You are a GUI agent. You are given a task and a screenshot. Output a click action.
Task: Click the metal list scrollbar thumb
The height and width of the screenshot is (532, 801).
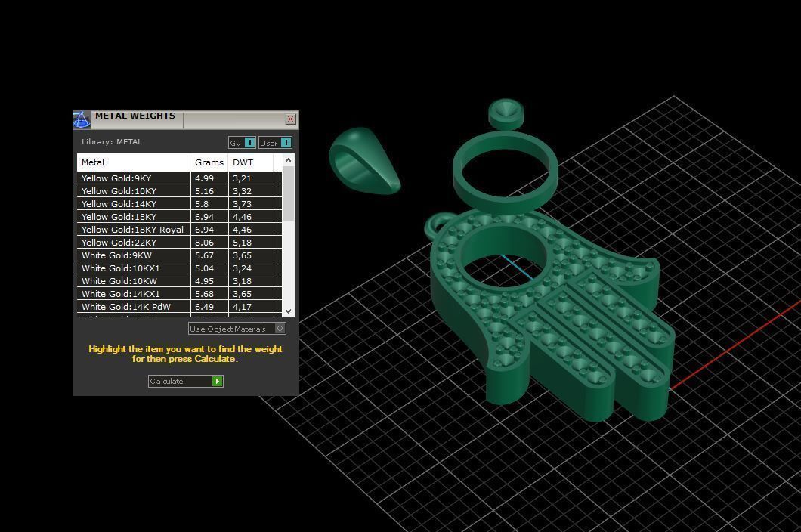tap(288, 193)
